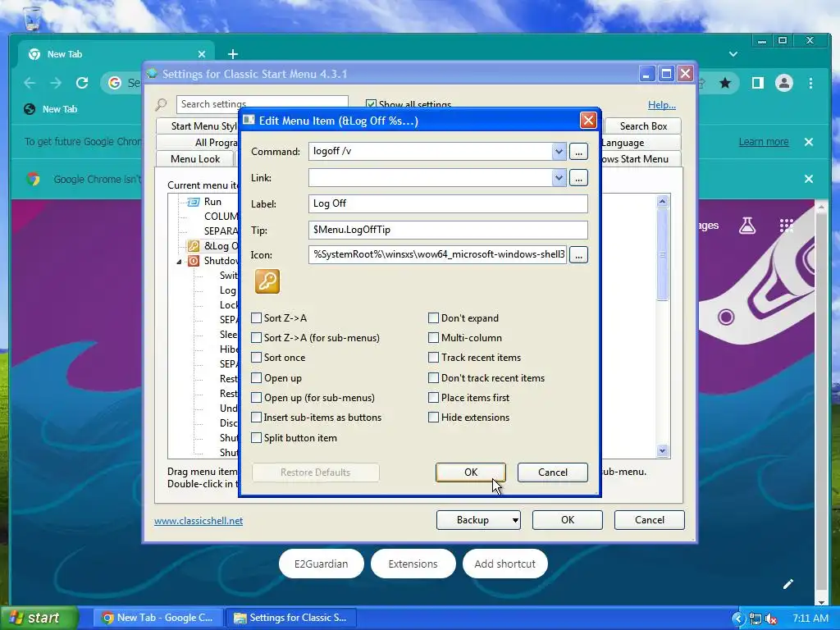Click the Run item icon in menu tree

[193, 202]
